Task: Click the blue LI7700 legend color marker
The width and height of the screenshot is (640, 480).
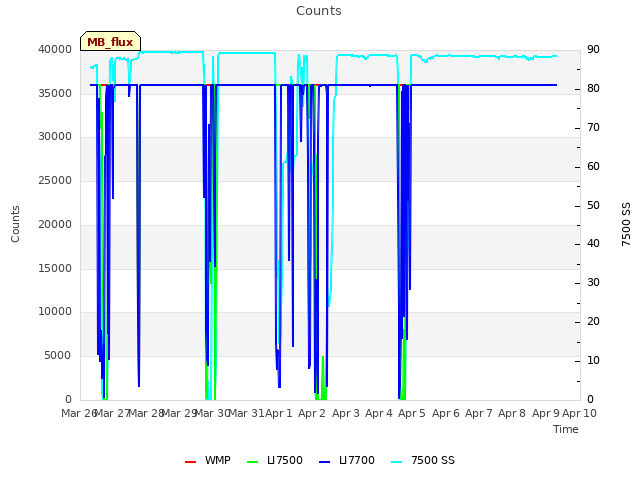Action: click(x=324, y=462)
